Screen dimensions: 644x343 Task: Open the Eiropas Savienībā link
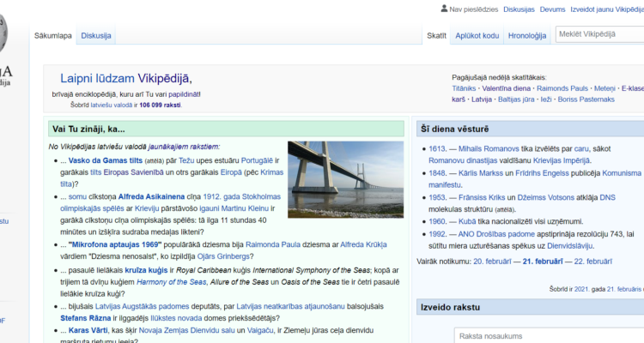point(133,172)
